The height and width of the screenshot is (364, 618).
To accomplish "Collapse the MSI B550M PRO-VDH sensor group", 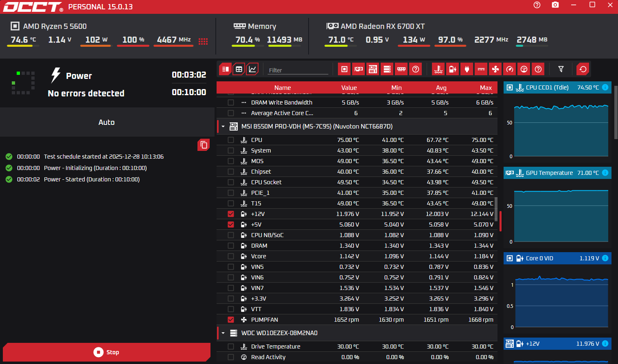I will 223,126.
